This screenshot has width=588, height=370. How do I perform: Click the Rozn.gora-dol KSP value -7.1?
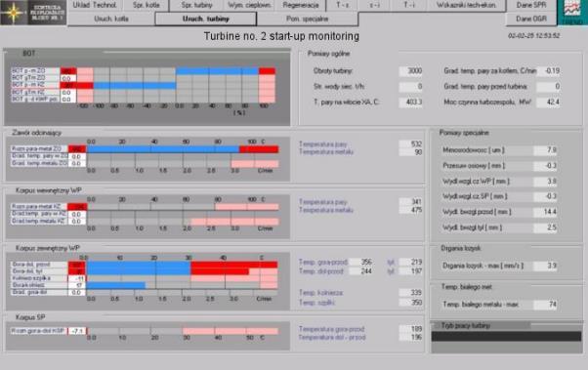coord(77,331)
